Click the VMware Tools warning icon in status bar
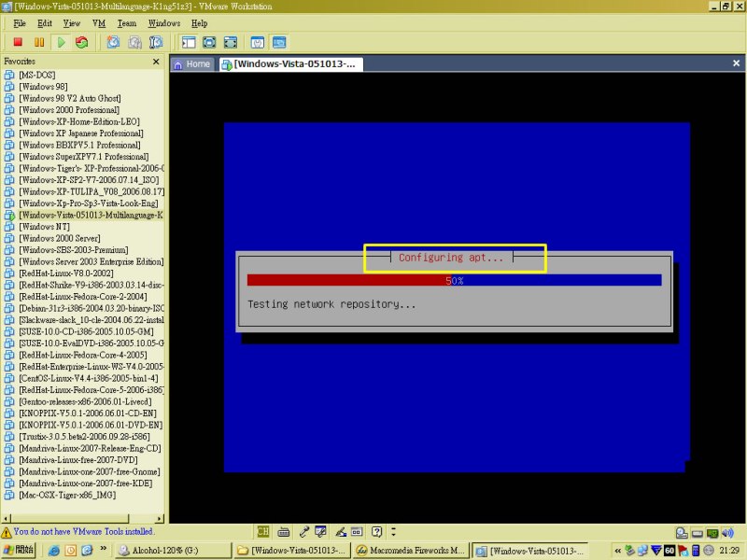Viewport: 747px width, 560px height. 7,532
